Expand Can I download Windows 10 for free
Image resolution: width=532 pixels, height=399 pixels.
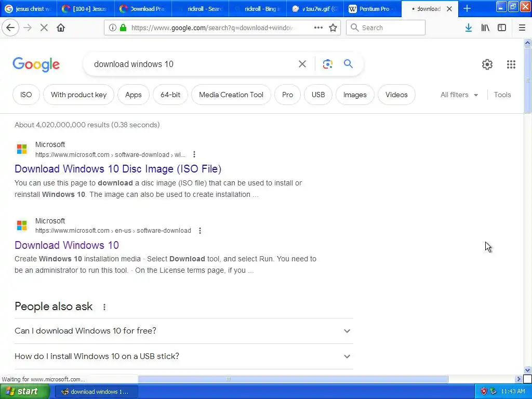coord(184,331)
